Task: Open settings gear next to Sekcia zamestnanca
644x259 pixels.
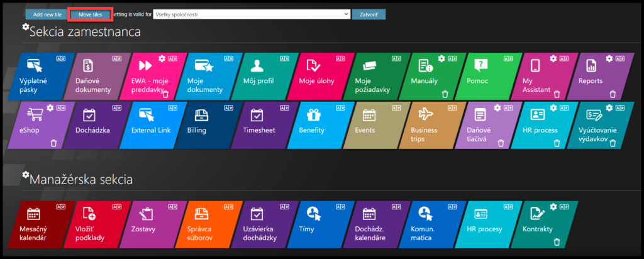Action: (x=26, y=27)
